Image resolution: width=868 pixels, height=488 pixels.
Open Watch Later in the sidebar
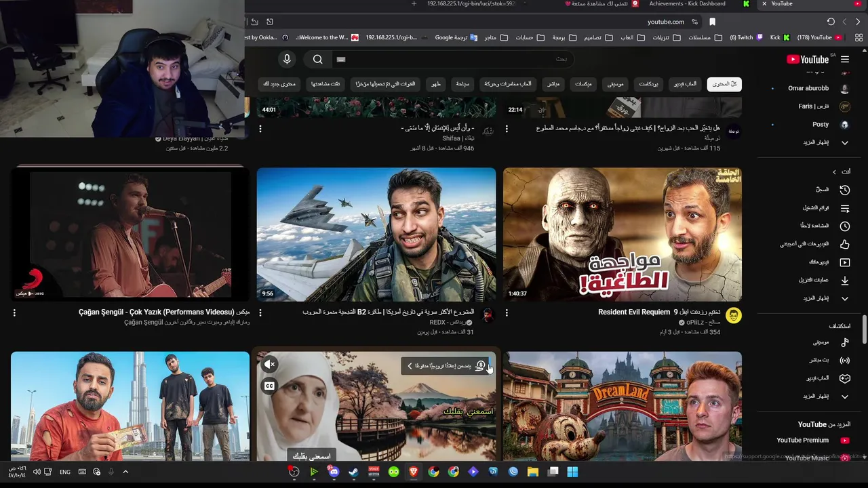825,226
